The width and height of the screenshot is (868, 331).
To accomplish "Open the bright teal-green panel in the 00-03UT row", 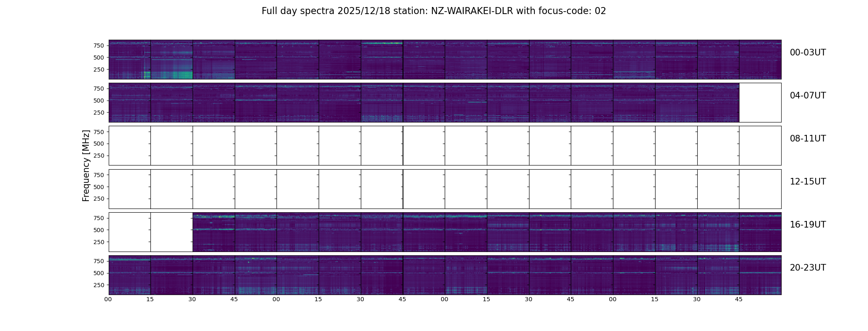I will [172, 60].
